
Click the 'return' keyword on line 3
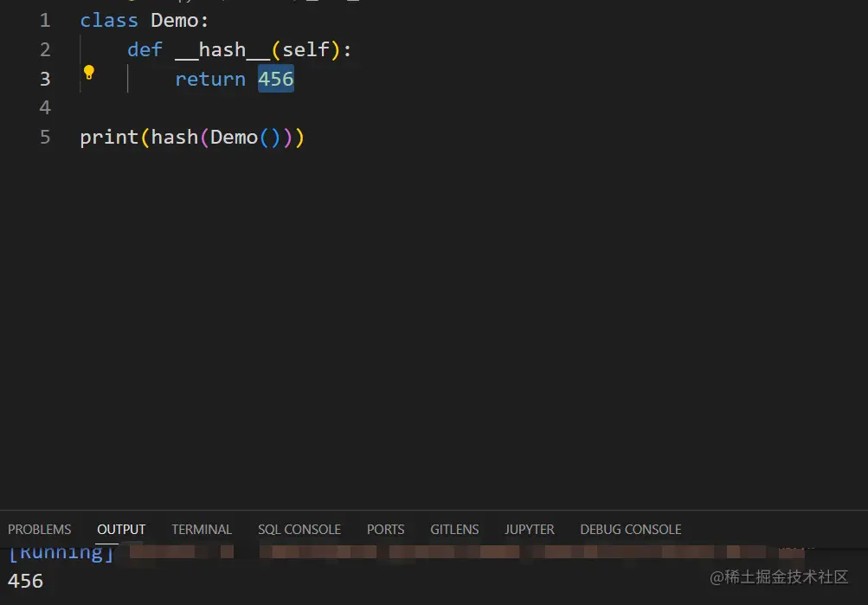click(x=210, y=79)
